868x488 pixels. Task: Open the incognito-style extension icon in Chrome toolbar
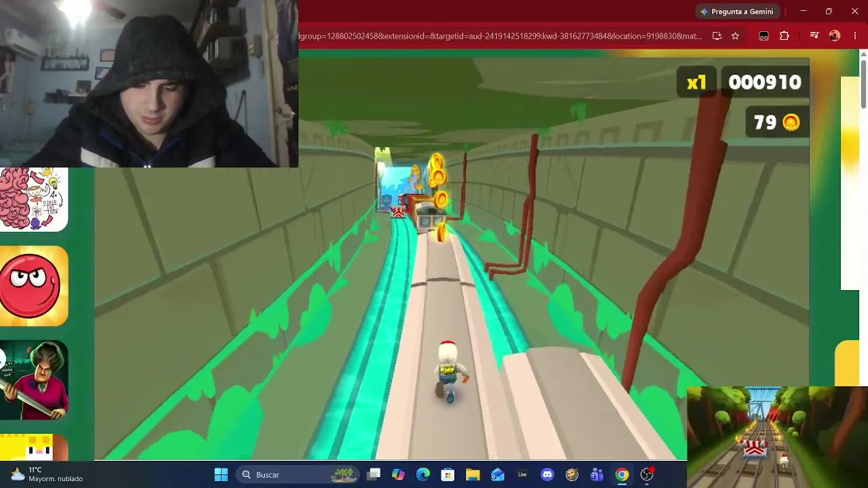(764, 36)
